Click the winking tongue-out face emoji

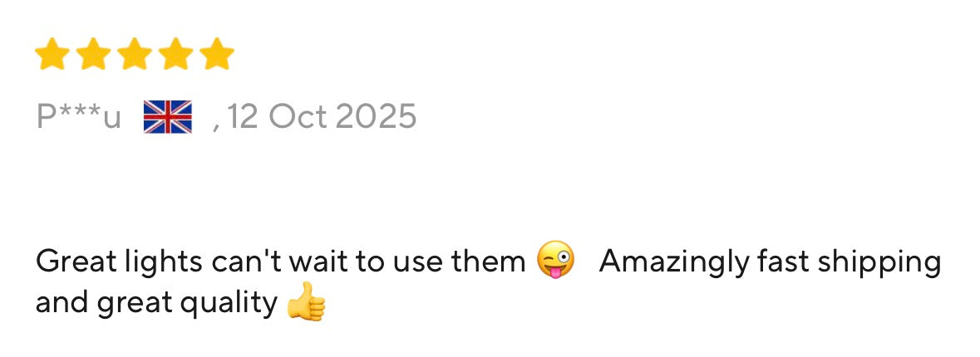555,260
